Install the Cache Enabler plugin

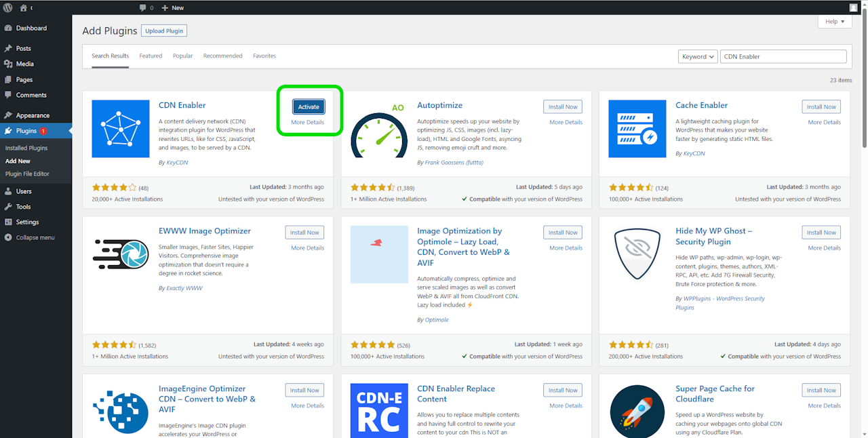(821, 107)
